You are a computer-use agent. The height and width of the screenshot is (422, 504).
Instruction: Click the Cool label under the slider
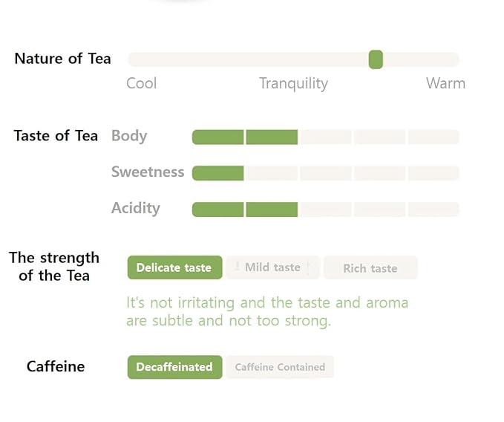pos(142,83)
